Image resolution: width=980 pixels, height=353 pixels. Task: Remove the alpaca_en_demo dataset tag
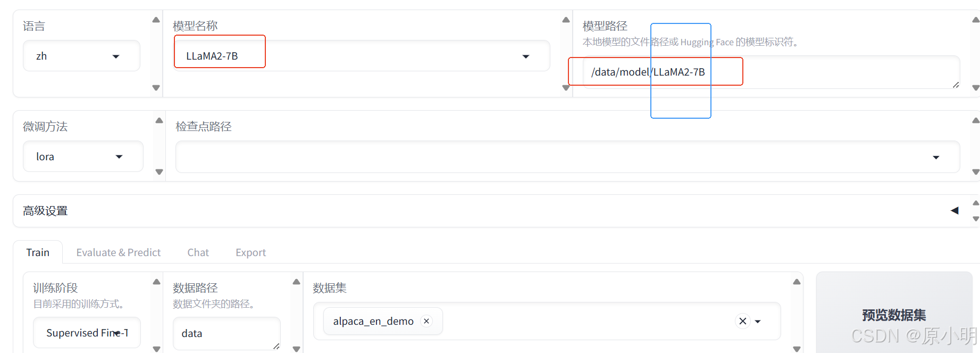(426, 321)
